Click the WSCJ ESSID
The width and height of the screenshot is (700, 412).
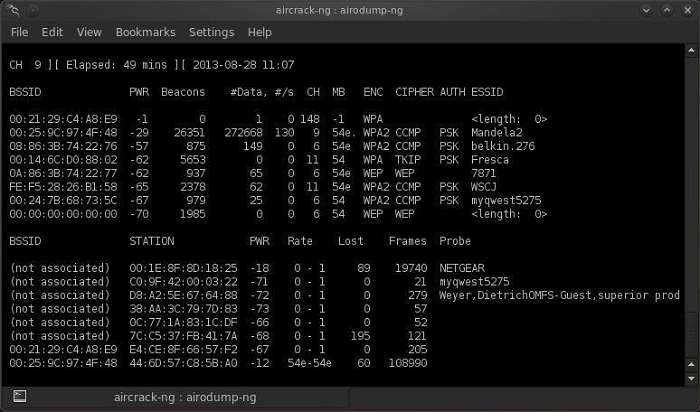483,187
